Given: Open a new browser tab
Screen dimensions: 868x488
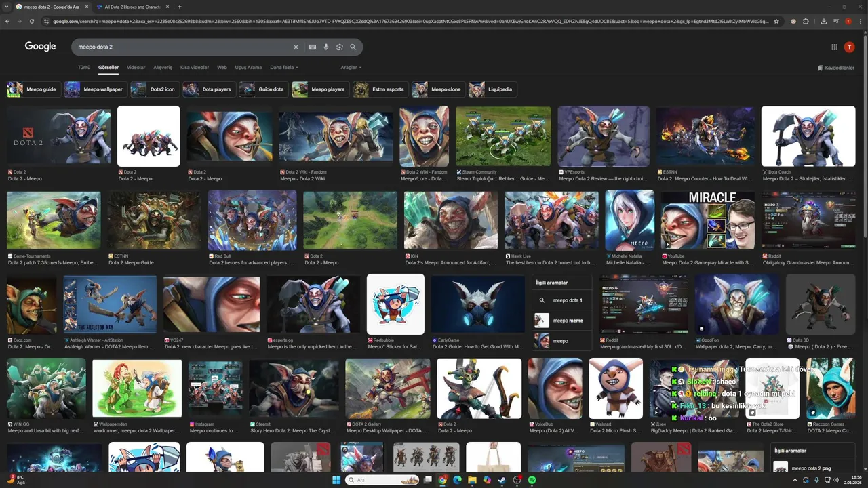Looking at the screenshot, I should pyautogui.click(x=179, y=7).
